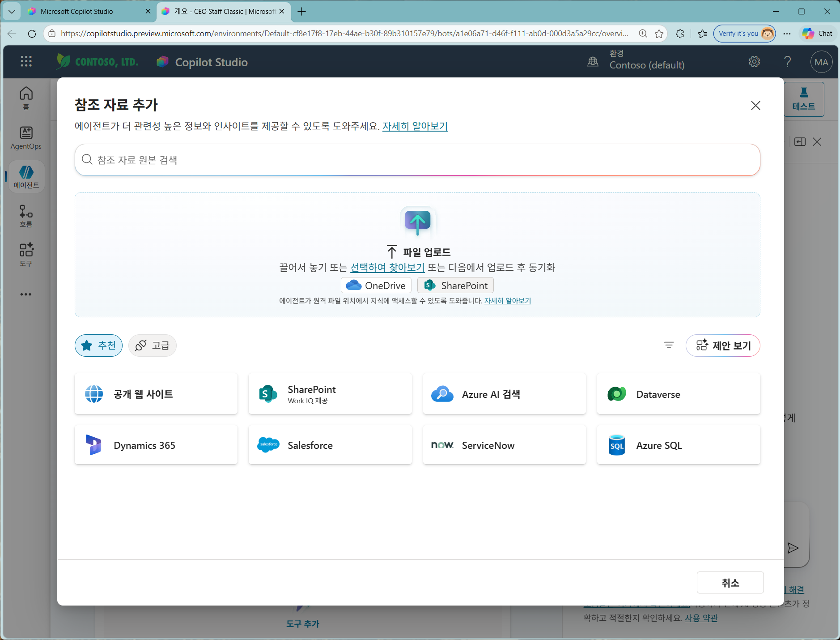Choose the Dataverse source card
840x640 pixels.
pos(679,394)
